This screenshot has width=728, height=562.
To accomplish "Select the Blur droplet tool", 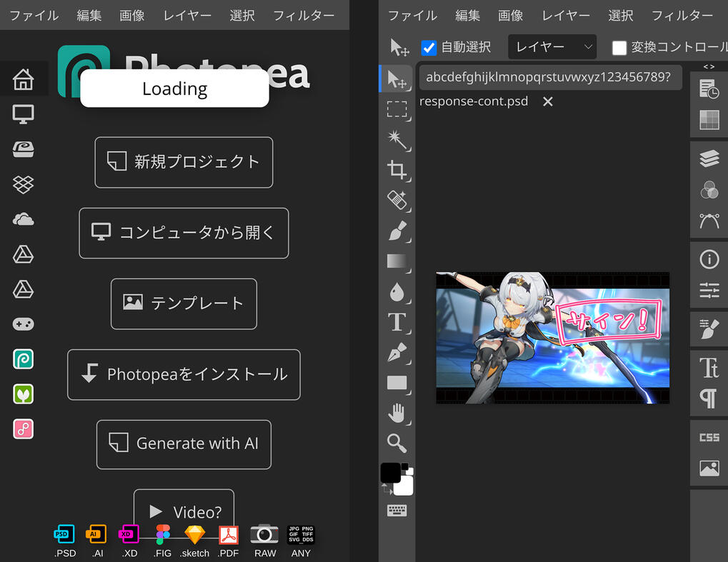I will click(x=397, y=292).
